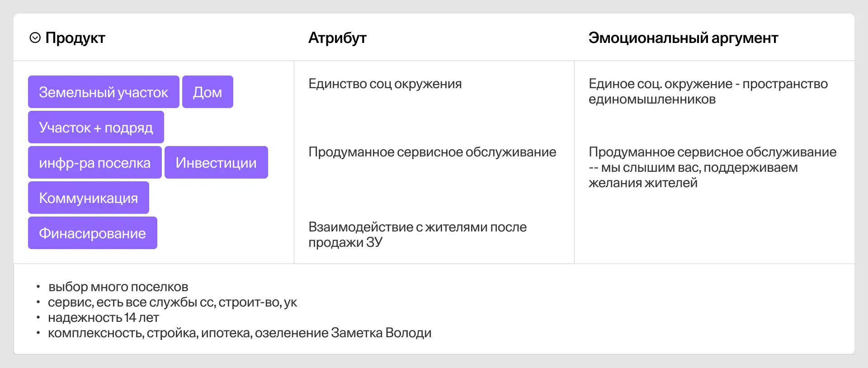Click the выбор много поселков bullet
Viewport: 868px width, 368px height.
click(118, 287)
